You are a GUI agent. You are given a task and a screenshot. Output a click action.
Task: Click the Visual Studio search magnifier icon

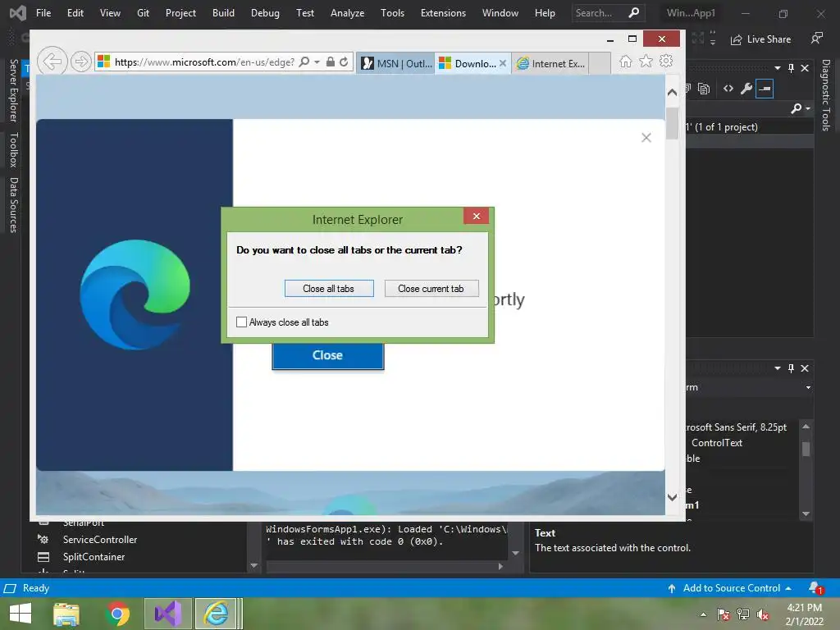coord(634,12)
